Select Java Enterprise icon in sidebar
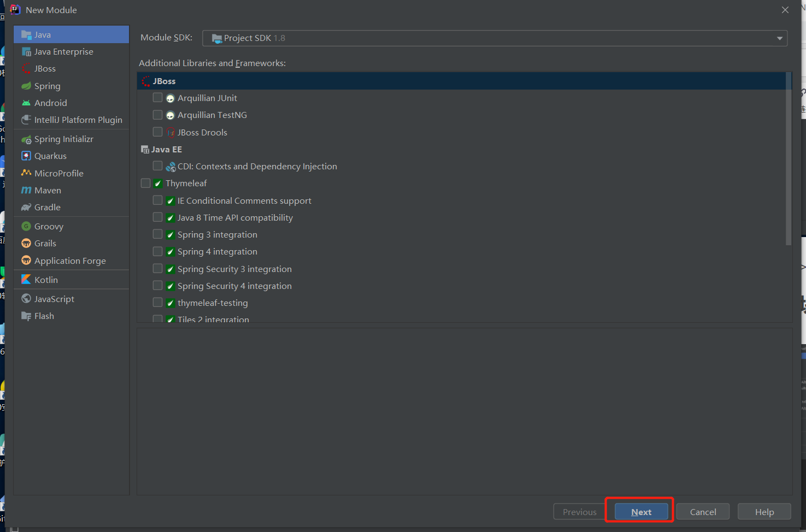 [26, 52]
